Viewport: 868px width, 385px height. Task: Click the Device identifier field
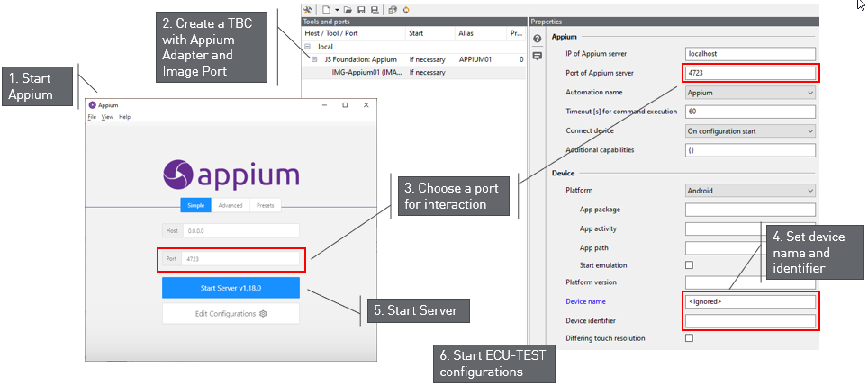coord(750,321)
